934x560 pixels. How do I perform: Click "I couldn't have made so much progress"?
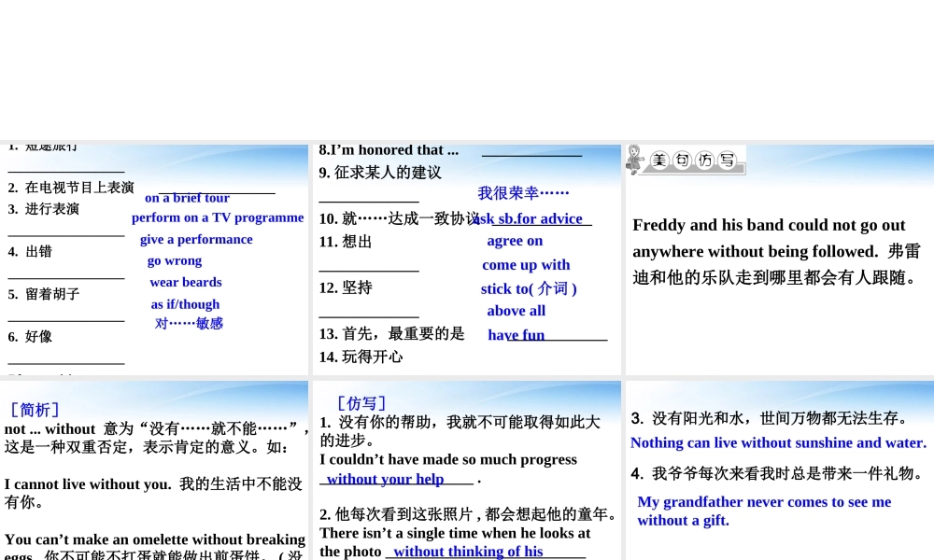pos(448,459)
